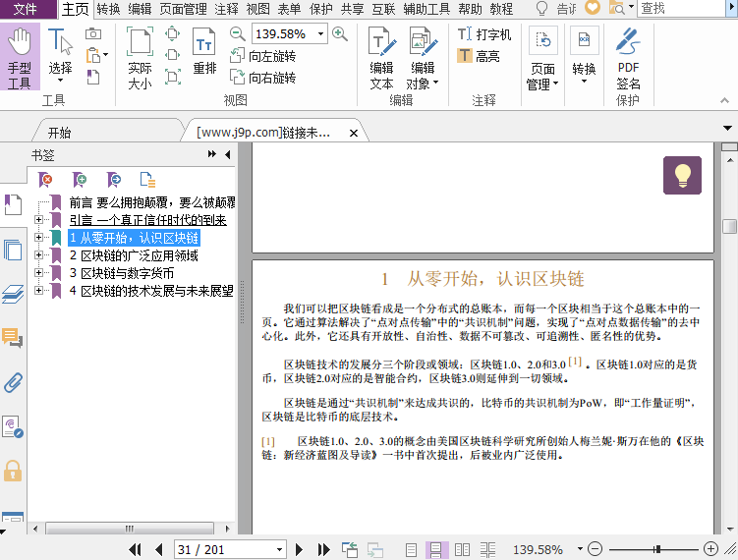
Task: Open the zoom percentage dropdown in ribbon
Action: [x=320, y=33]
